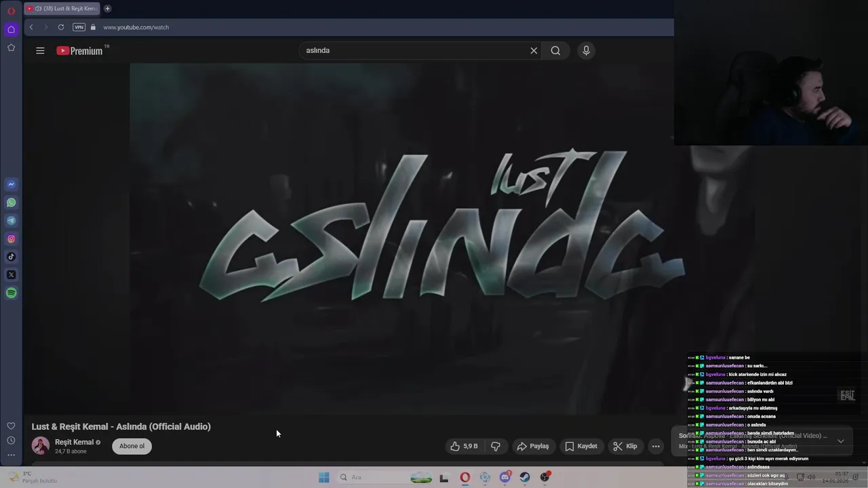Open the Reşit Kemal channel name link
Screen dimensions: 868x488
[x=74, y=442]
